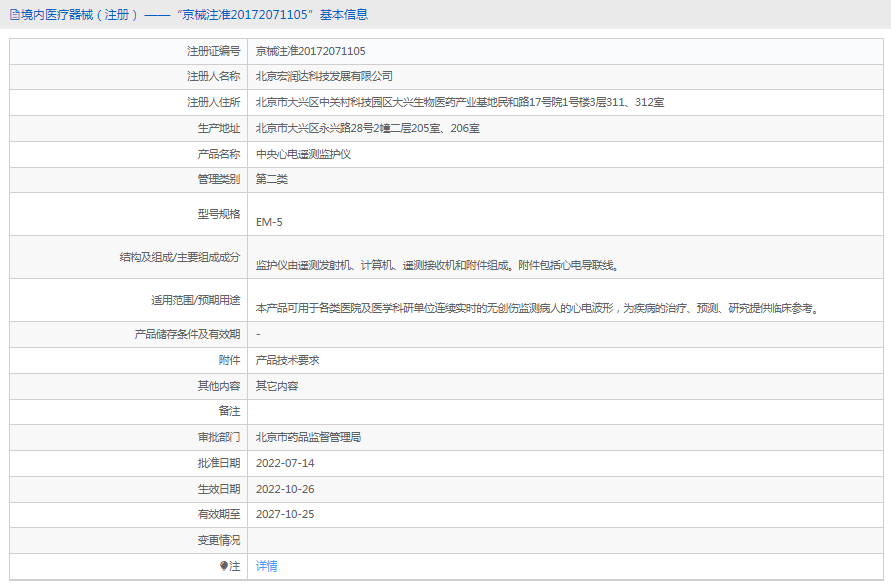Click the 适用范围/预期用途 description text
891x586 pixels.
click(x=538, y=308)
